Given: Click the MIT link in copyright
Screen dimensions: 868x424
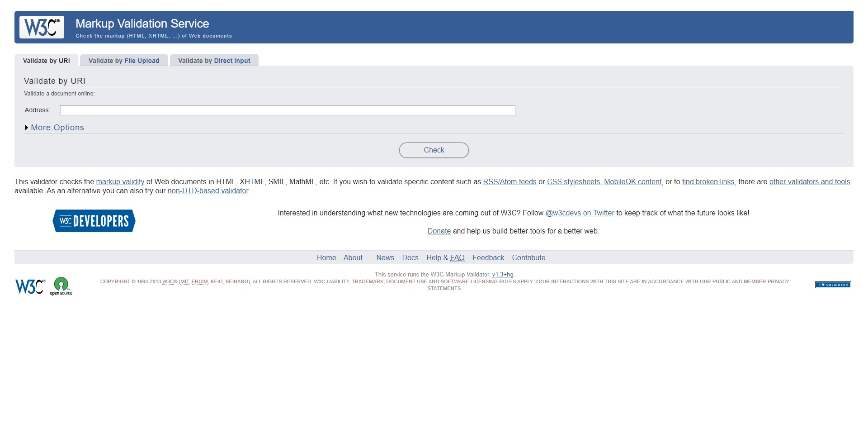Looking at the screenshot, I should click(184, 282).
